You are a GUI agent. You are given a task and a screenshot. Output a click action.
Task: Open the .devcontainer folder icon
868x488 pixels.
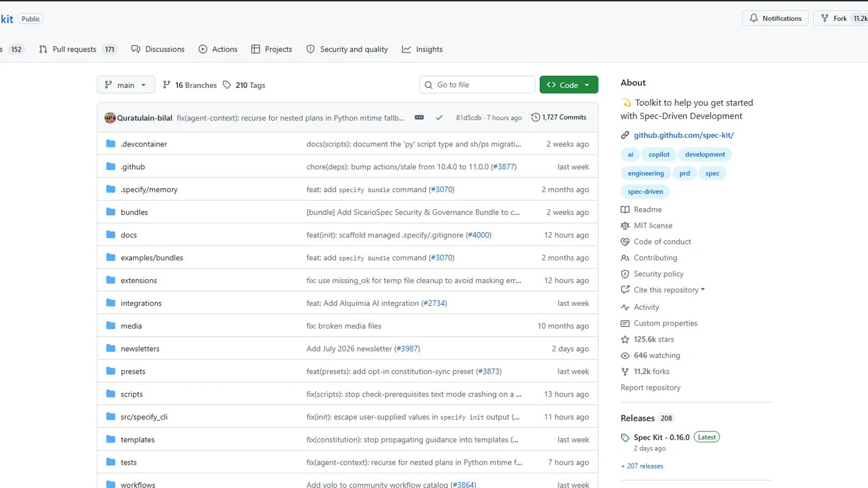pos(111,144)
